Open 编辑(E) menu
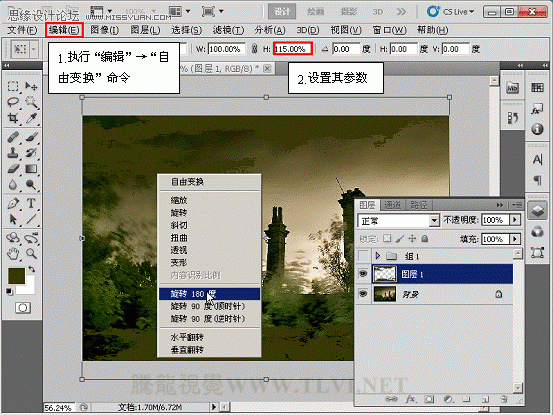The width and height of the screenshot is (553, 415). [64, 30]
